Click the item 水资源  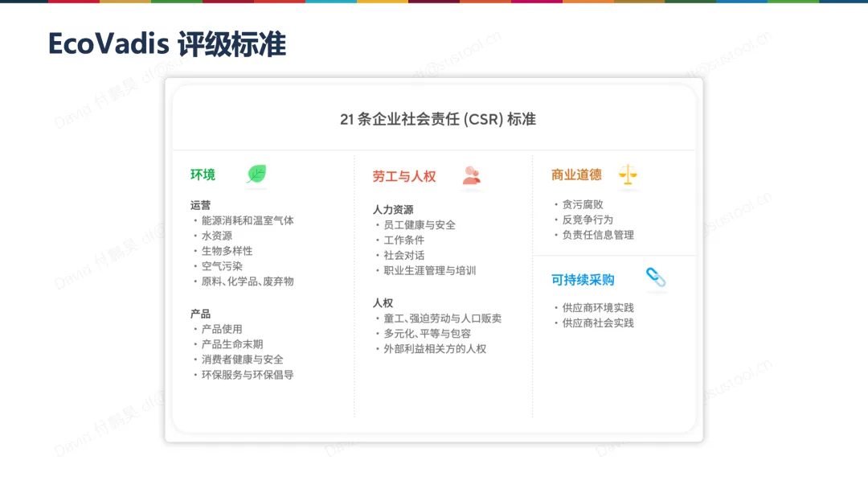217,236
